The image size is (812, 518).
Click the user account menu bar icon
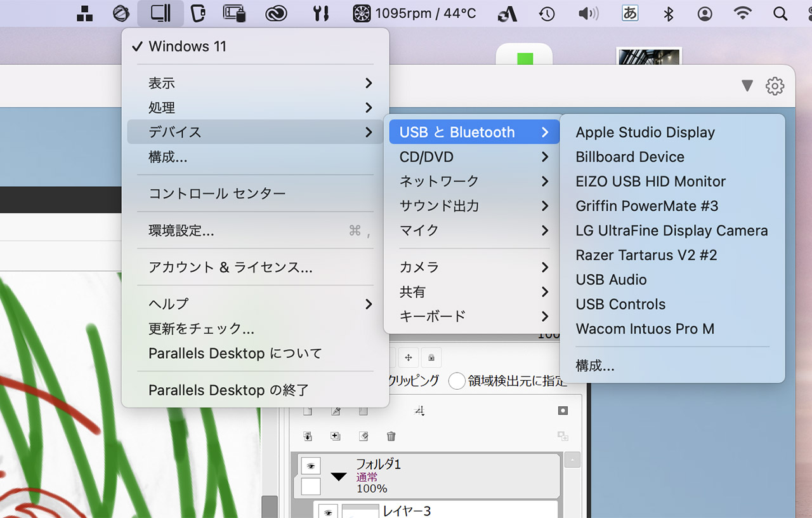pyautogui.click(x=705, y=13)
